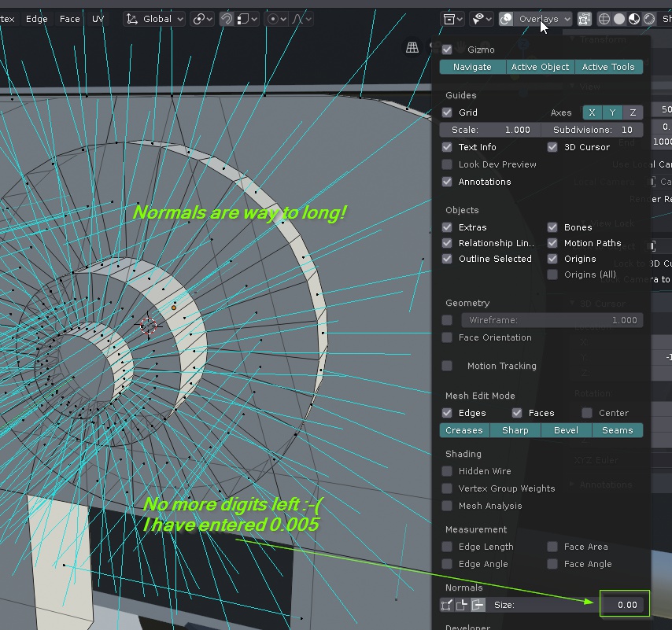Enable Hidden Wire shading checkbox
Screen dimensions: 672x630
click(447, 471)
